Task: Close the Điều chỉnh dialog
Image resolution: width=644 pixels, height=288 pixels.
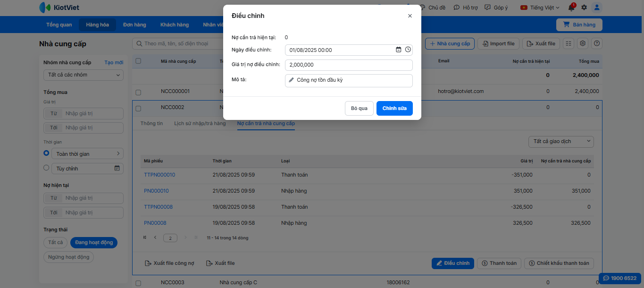Action: pyautogui.click(x=410, y=16)
